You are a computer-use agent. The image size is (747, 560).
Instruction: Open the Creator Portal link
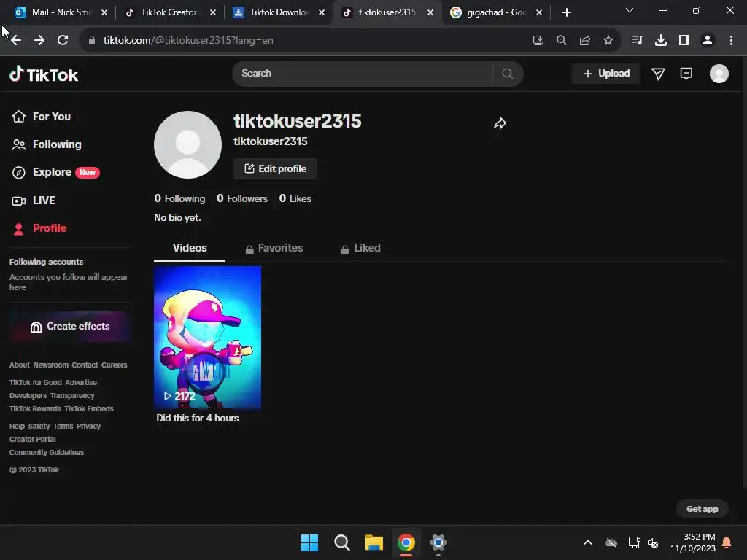pyautogui.click(x=33, y=440)
